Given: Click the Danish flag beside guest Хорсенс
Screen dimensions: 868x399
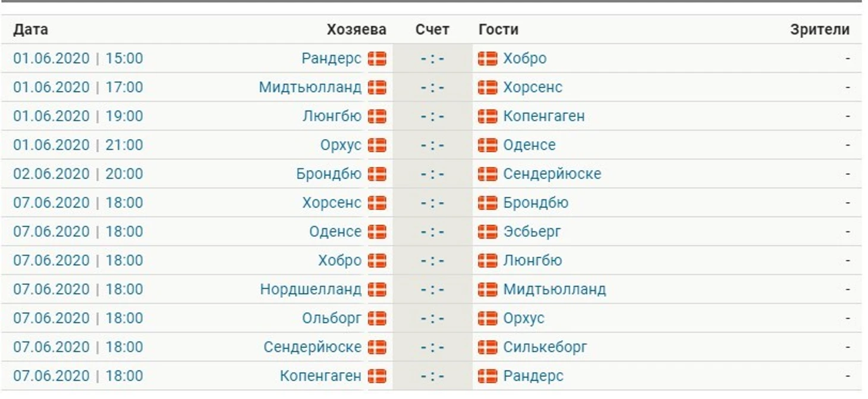Looking at the screenshot, I should click(x=488, y=87).
